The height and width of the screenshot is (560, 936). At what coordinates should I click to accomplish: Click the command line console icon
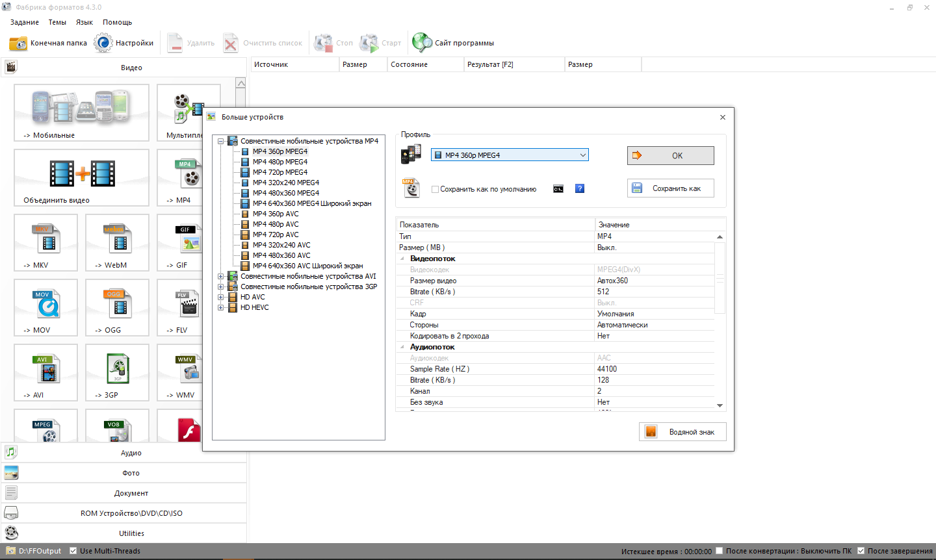pyautogui.click(x=558, y=189)
